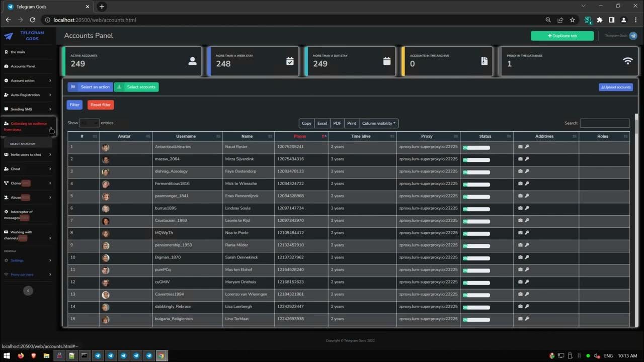Viewport: 644px width, 362px height.
Task: Open Working with channels sidebar item
Action: [28, 235]
